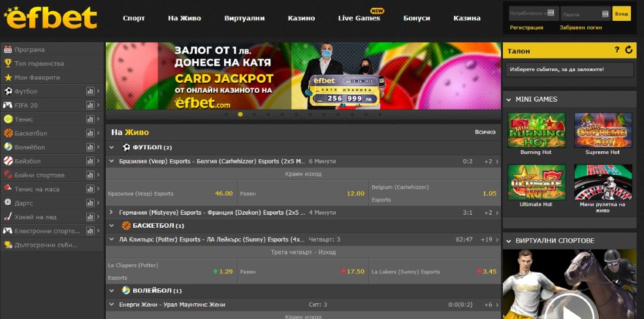
Task: Bet on Бразилия (Veep) Esports at 46.00
Action: [x=171, y=194]
